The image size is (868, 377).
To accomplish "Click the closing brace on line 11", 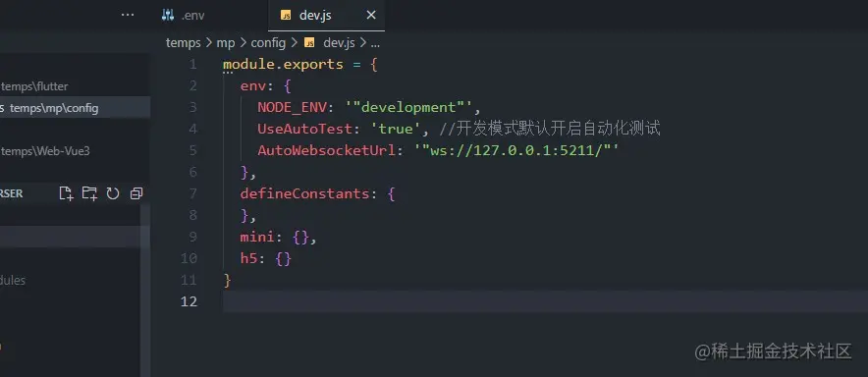I will pyautogui.click(x=227, y=280).
